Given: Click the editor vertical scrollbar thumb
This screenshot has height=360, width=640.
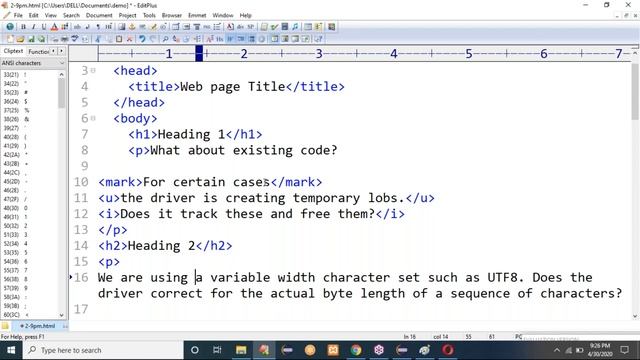Looking at the screenshot, I should [635, 92].
